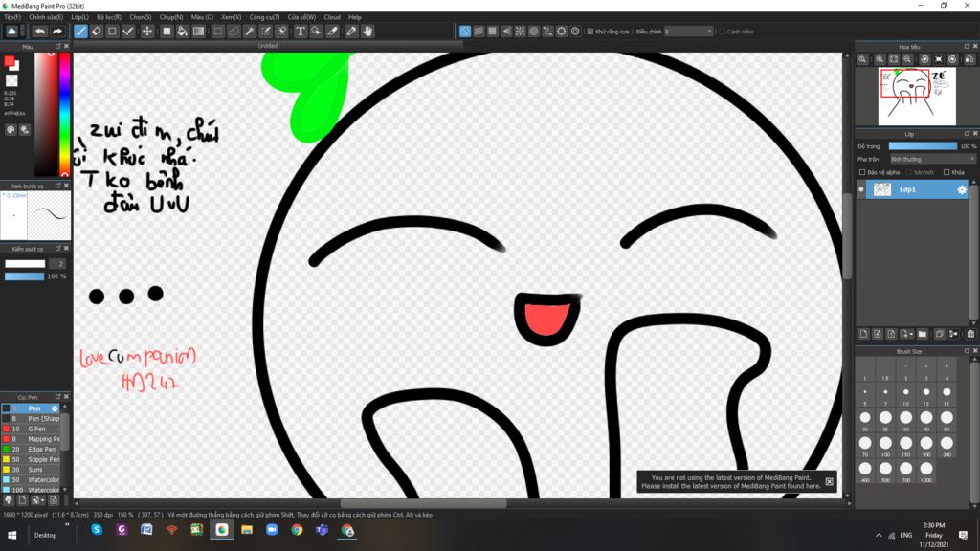
Task: Open the Công cụ(T) menu
Action: (x=264, y=17)
